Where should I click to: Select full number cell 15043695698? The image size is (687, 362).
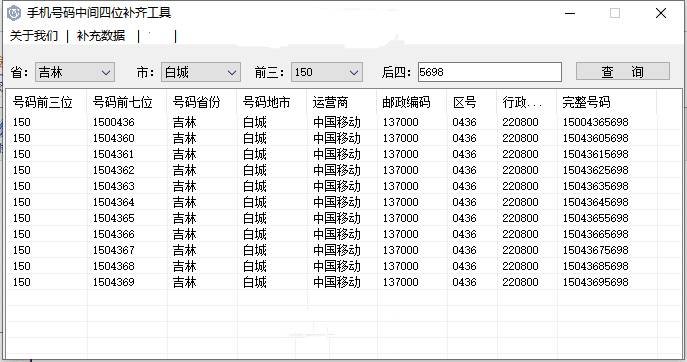pos(595,282)
